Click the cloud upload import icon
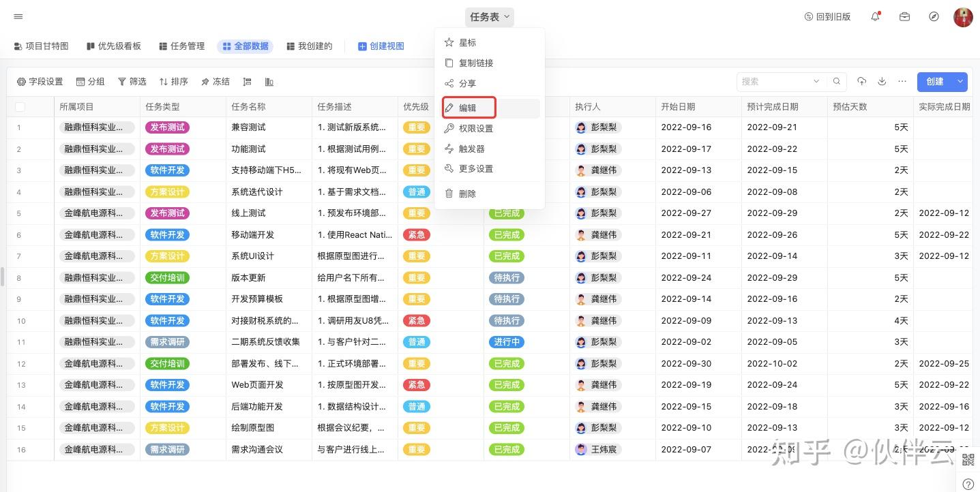The height and width of the screenshot is (492, 980). click(862, 82)
